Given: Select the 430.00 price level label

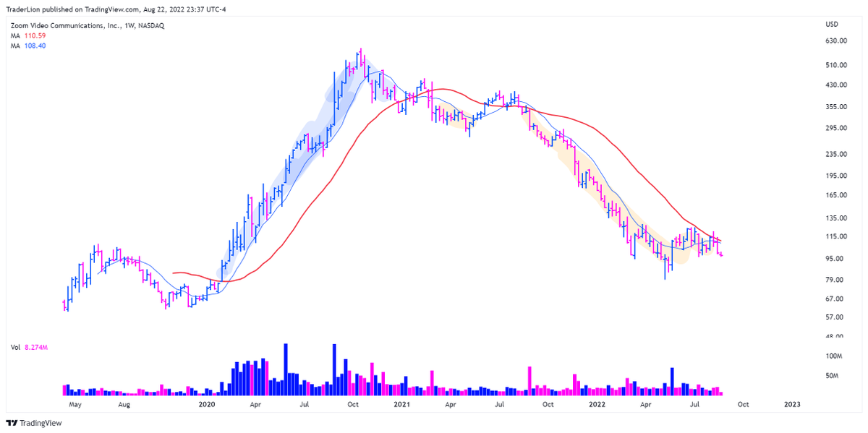Looking at the screenshot, I should pyautogui.click(x=837, y=85).
